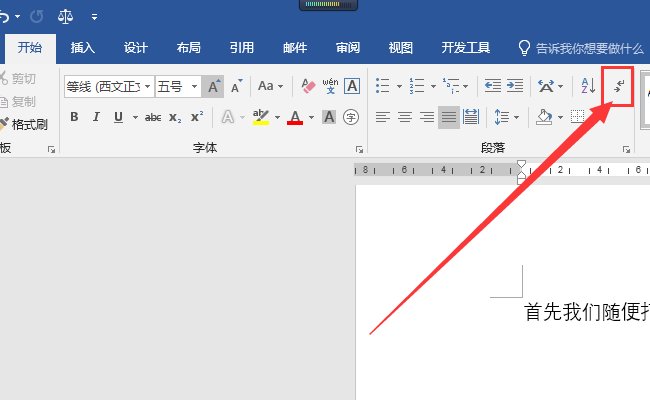Click 剪切 cut button
Viewport: 650px width, 400px height.
[x=19, y=78]
